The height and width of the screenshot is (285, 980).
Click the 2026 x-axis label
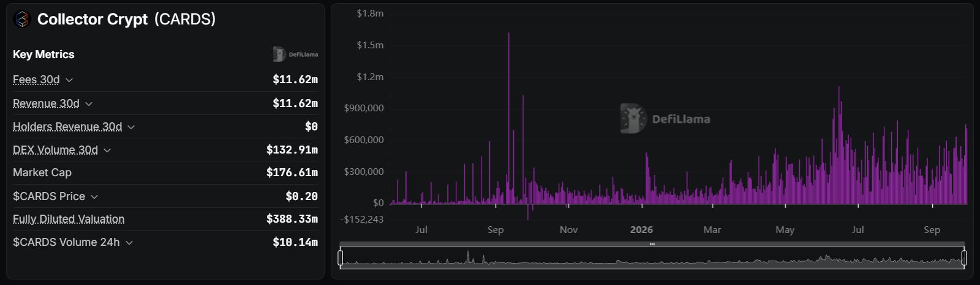[x=641, y=230]
